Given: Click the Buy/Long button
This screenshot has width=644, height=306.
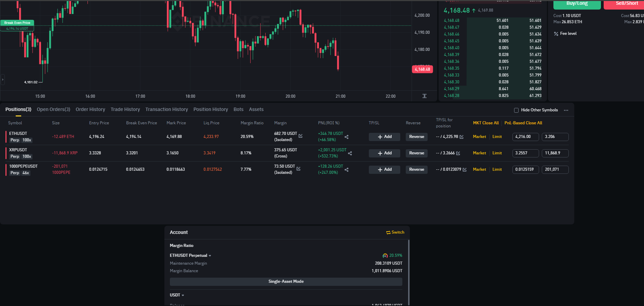Looking at the screenshot, I should (x=577, y=4).
